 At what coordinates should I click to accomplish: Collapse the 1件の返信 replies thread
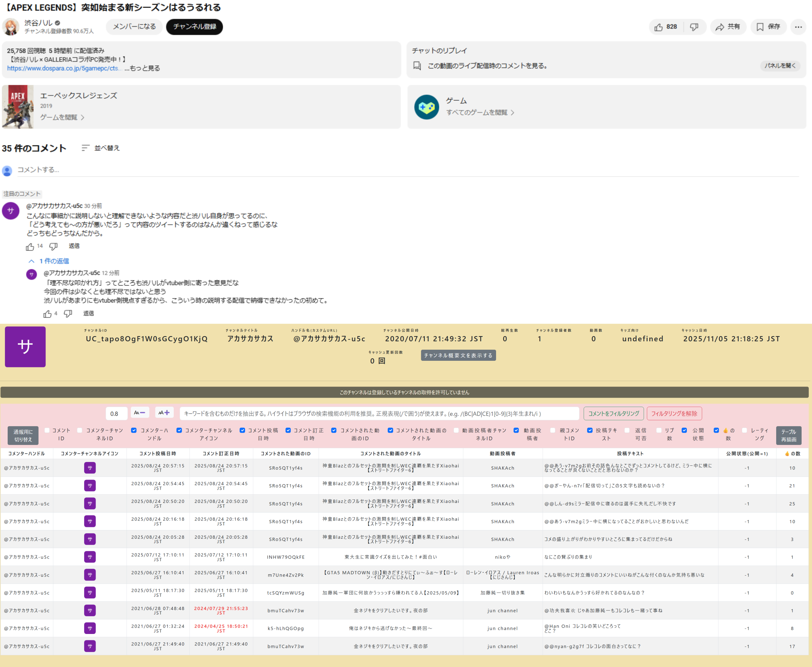pyautogui.click(x=32, y=261)
